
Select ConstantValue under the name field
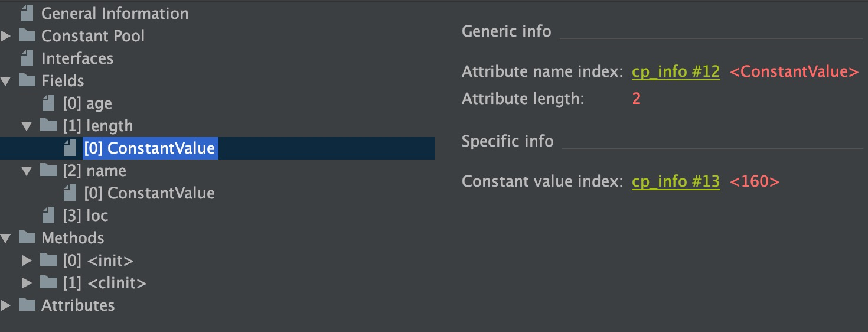coord(149,193)
